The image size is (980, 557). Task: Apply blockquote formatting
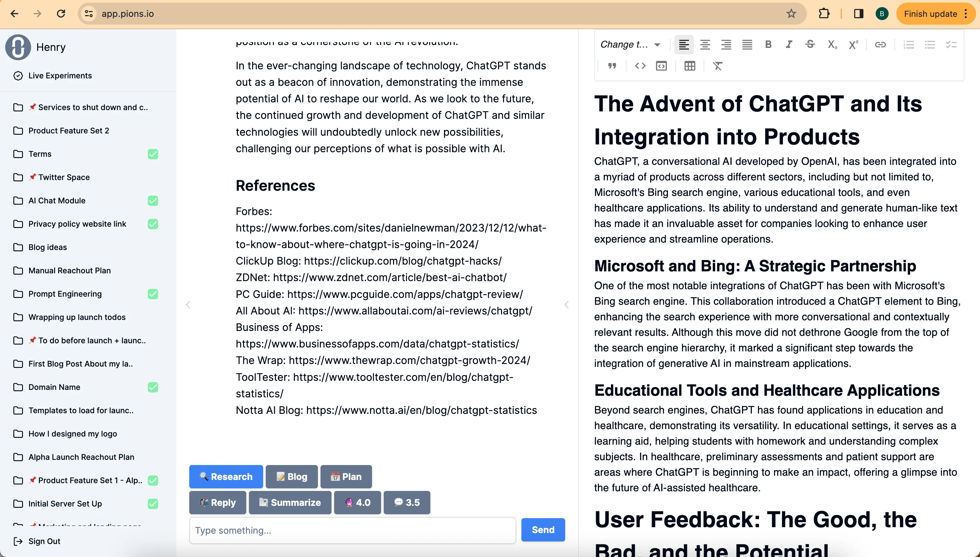coord(612,66)
